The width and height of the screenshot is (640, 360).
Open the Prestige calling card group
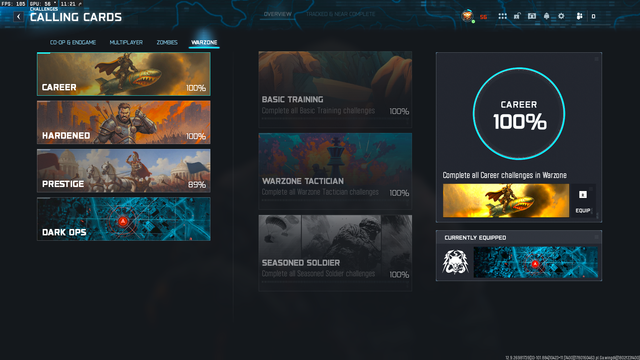coord(124,171)
